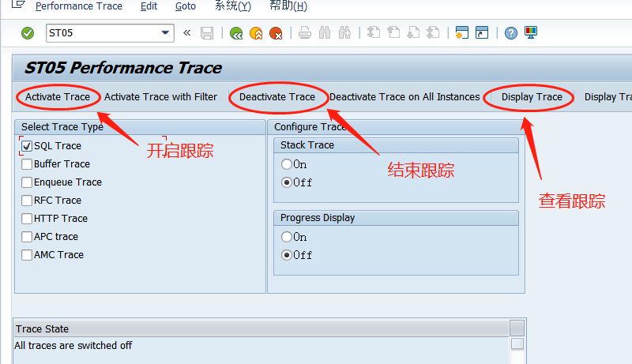The width and height of the screenshot is (632, 364).
Task: Click the First Page icon
Action: point(374,32)
